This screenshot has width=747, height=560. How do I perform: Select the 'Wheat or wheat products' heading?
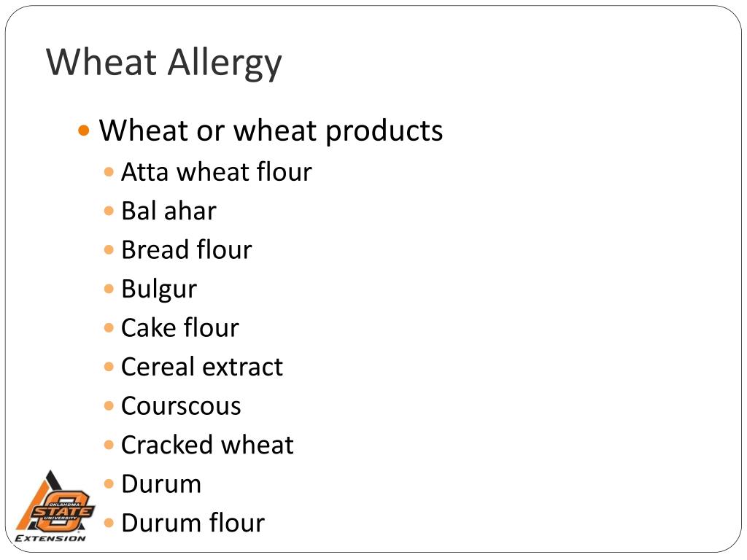tap(271, 131)
